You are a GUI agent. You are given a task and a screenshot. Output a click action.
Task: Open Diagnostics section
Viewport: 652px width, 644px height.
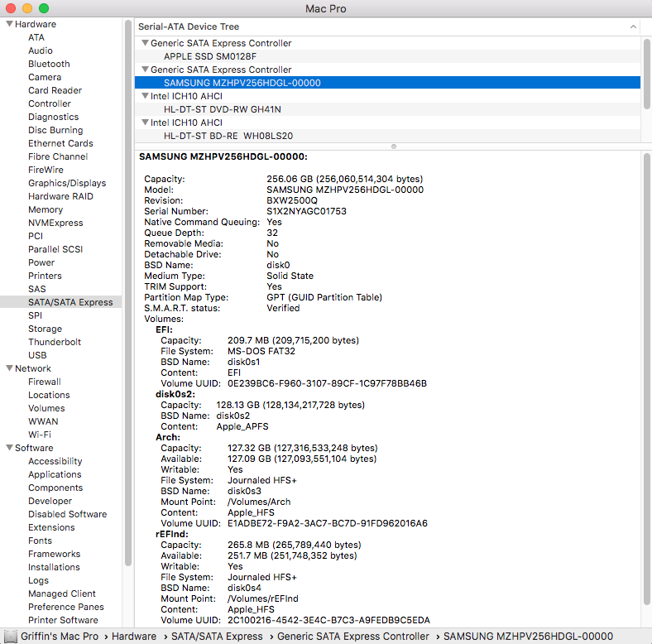(53, 117)
